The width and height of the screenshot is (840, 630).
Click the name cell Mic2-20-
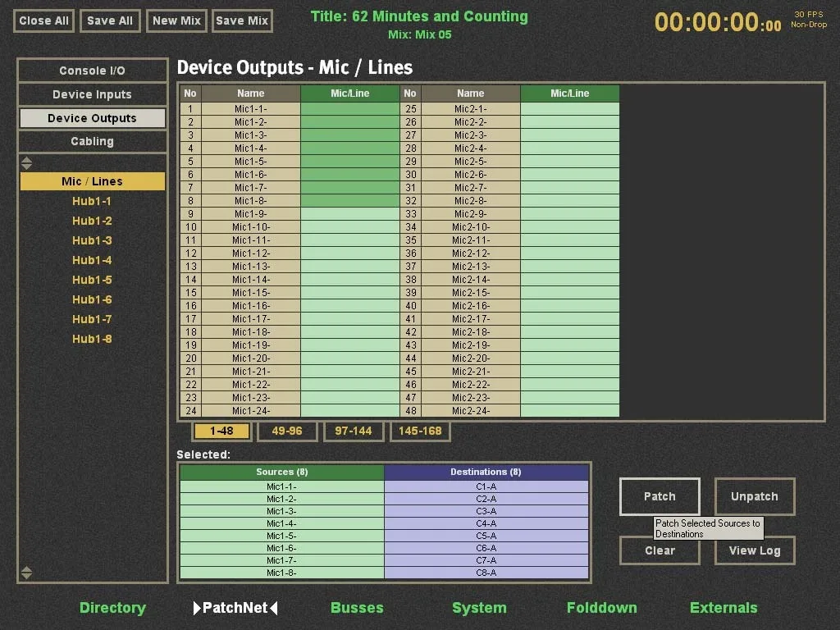470,358
